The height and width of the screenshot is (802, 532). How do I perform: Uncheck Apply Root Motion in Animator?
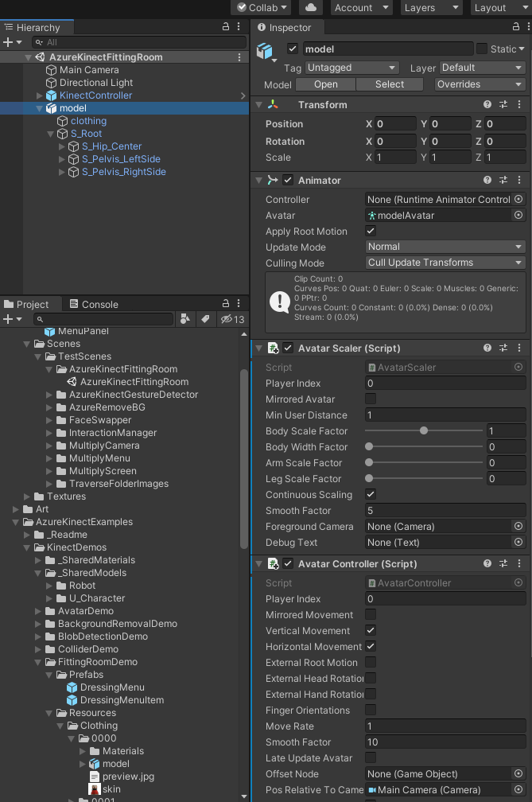370,231
